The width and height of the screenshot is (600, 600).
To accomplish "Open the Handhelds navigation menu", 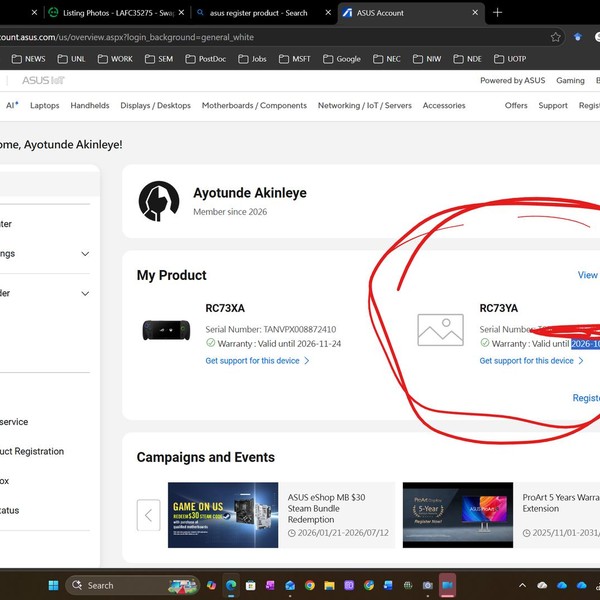I will [90, 105].
